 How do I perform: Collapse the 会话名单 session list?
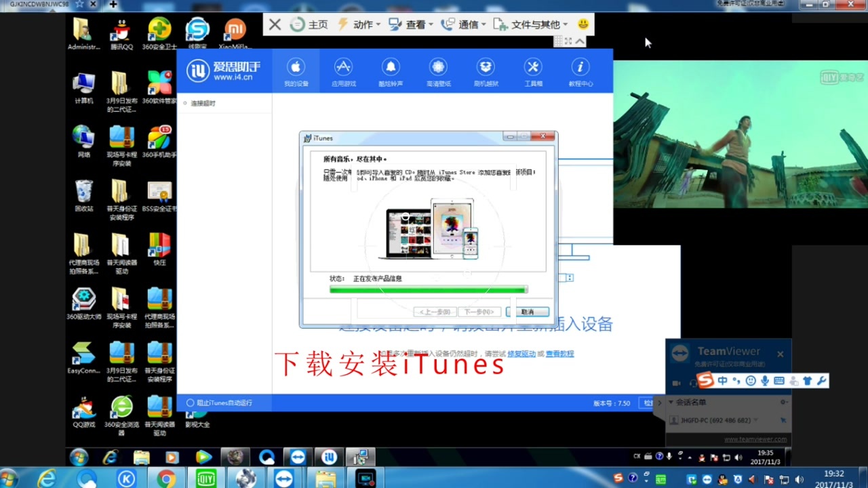(x=671, y=403)
